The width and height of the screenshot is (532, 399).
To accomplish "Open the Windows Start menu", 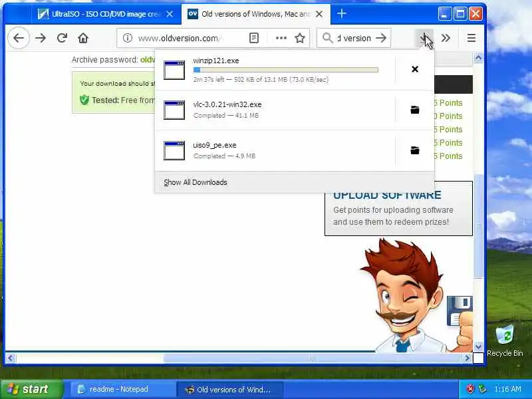I will [x=31, y=389].
